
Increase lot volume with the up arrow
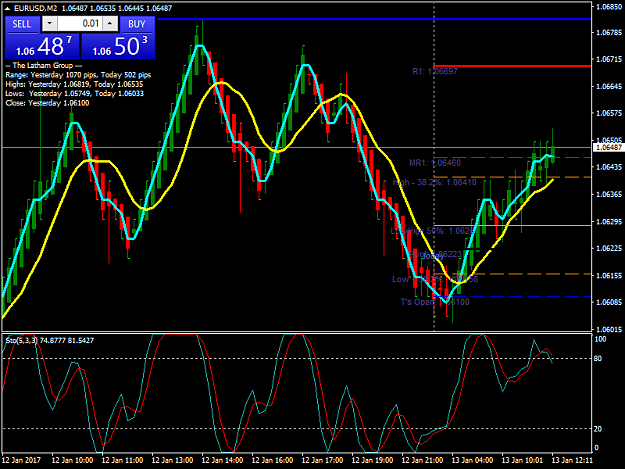(110, 24)
